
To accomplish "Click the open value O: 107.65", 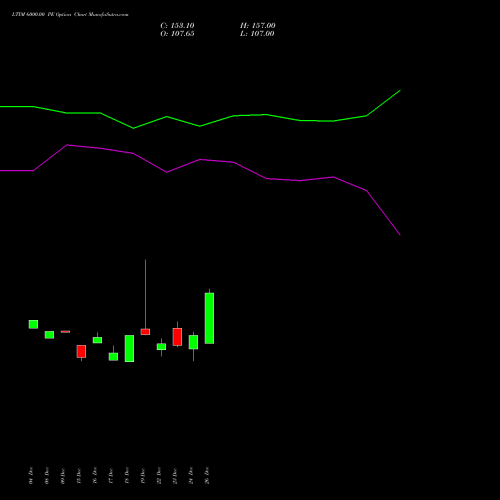I will tap(177, 34).
